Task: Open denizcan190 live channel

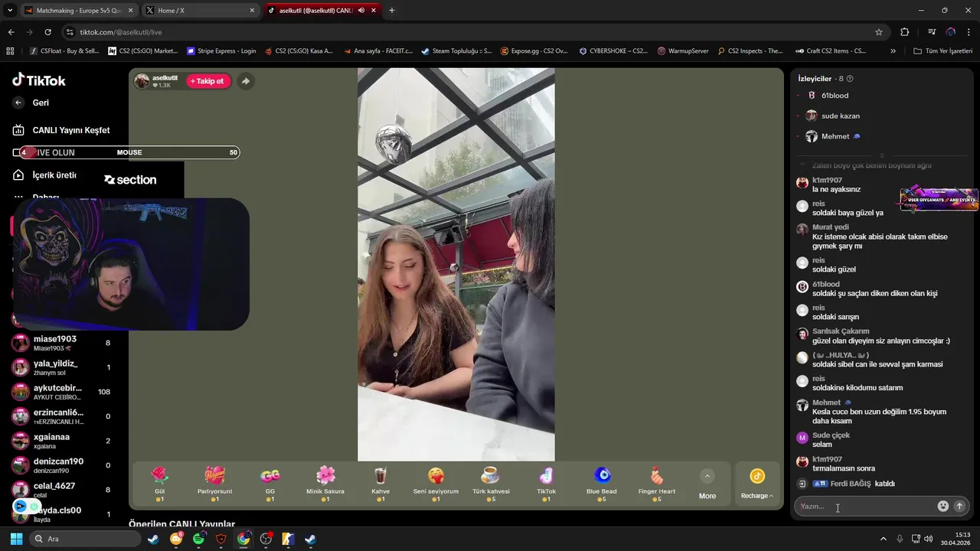Action: pyautogui.click(x=61, y=465)
